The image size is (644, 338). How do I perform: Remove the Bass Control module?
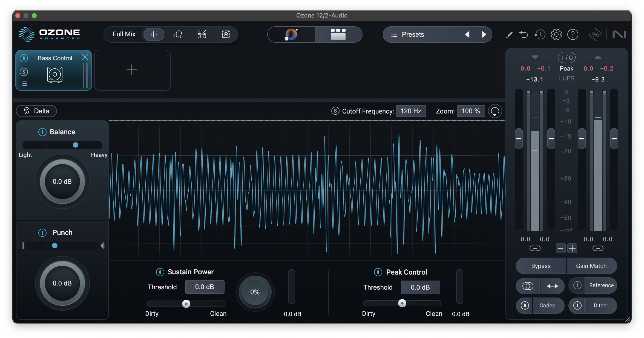(85, 57)
